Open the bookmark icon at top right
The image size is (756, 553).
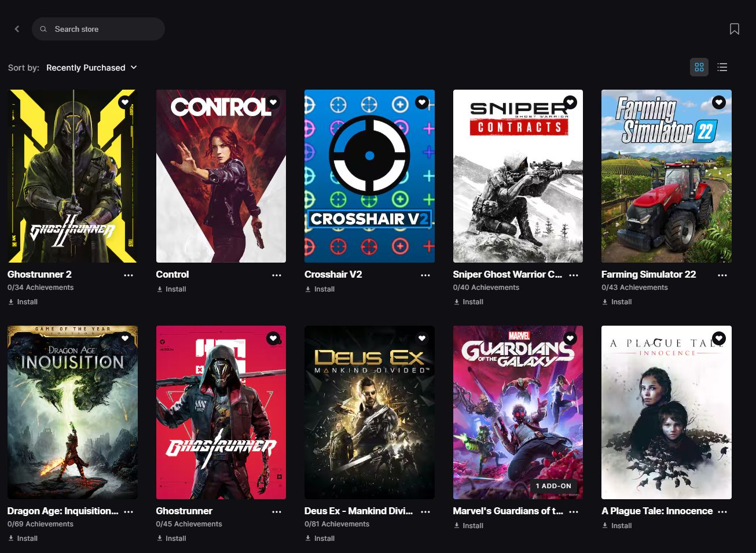[x=735, y=29]
